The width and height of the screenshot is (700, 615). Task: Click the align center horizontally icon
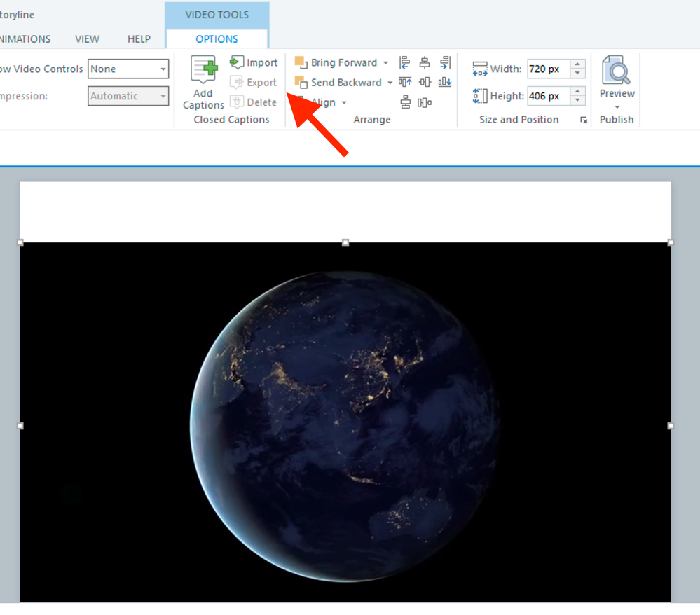click(x=425, y=63)
